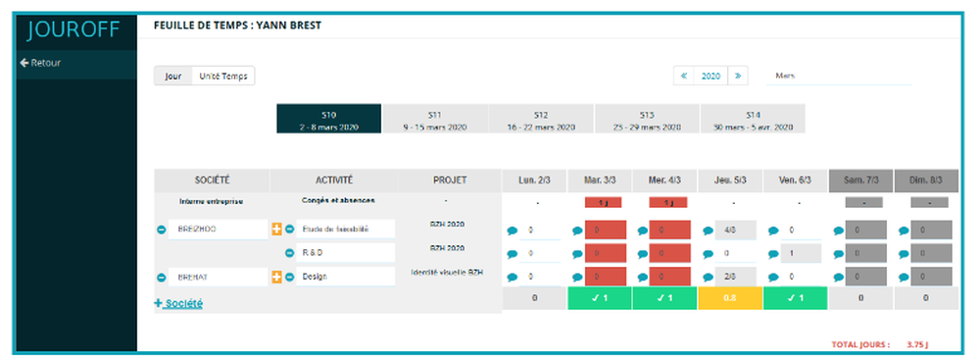The width and height of the screenshot is (980, 360).
Task: Open comment for Etude de faisabilité on Mar. 3/3
Action: click(577, 231)
